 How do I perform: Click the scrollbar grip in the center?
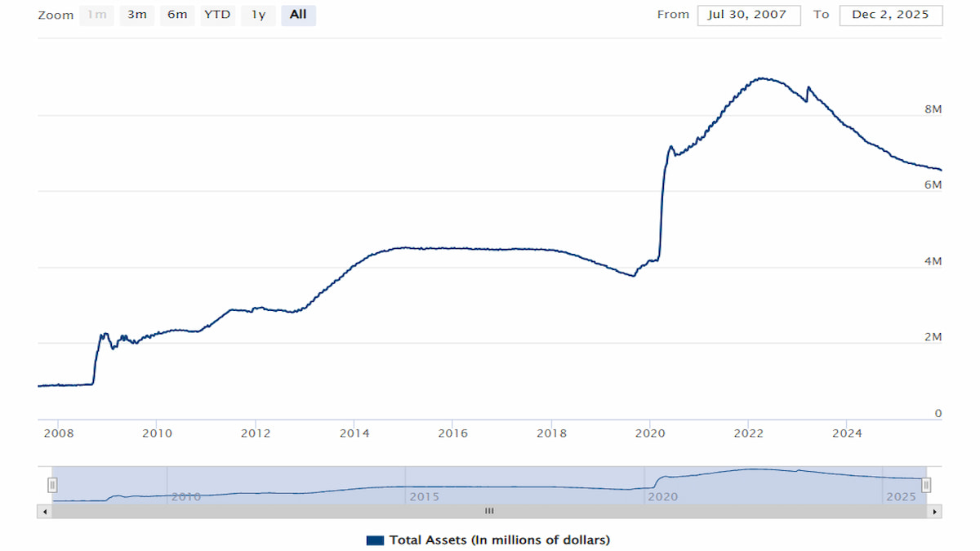tap(489, 511)
